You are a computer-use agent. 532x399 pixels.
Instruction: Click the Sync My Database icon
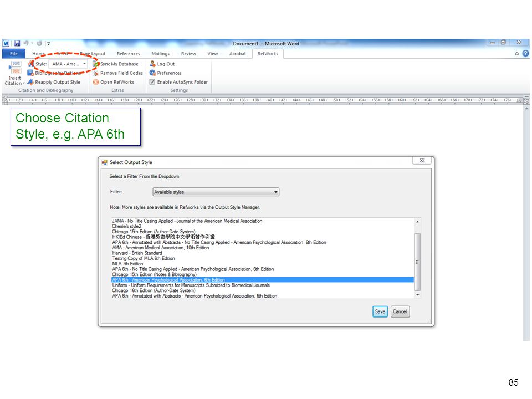[96, 64]
